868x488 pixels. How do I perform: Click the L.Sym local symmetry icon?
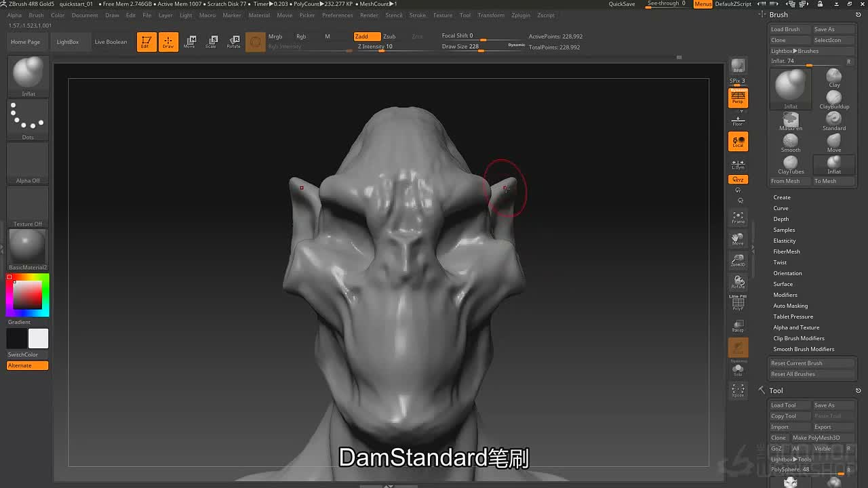click(x=738, y=165)
